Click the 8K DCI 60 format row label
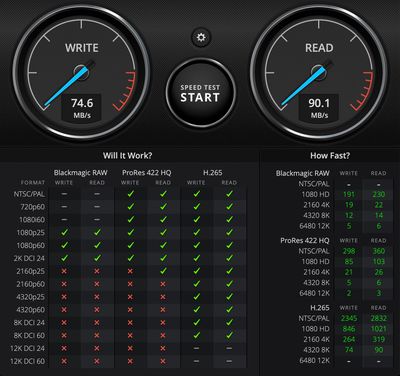Screen dimensions: 400x376 [x=29, y=335]
